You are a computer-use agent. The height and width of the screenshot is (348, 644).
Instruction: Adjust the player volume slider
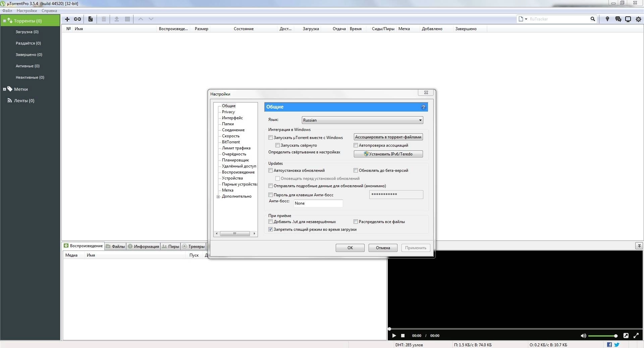click(x=603, y=336)
